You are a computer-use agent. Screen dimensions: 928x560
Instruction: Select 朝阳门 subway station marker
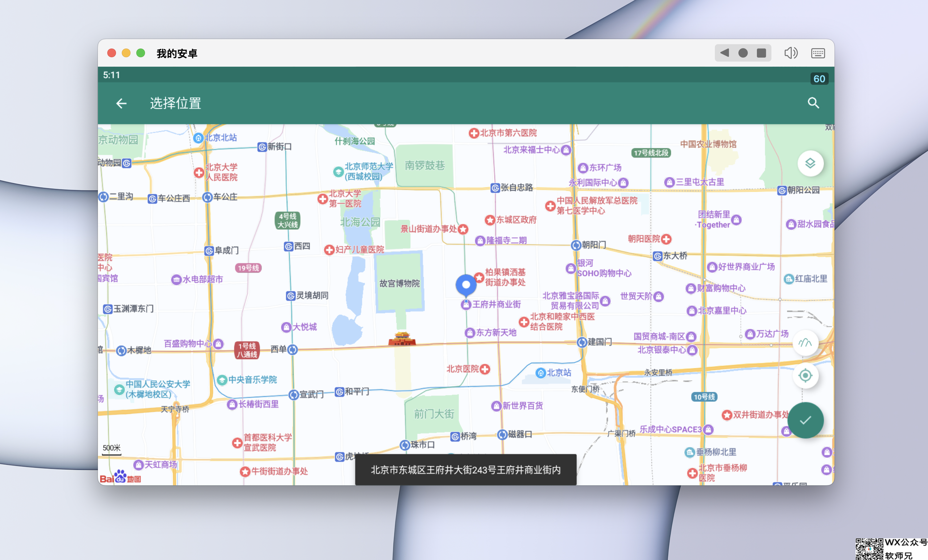[x=576, y=245]
